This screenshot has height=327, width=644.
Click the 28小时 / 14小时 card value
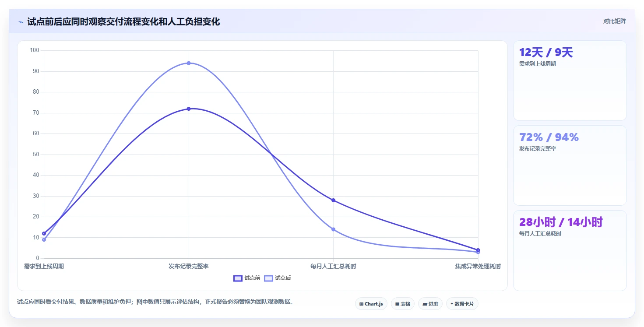click(561, 222)
